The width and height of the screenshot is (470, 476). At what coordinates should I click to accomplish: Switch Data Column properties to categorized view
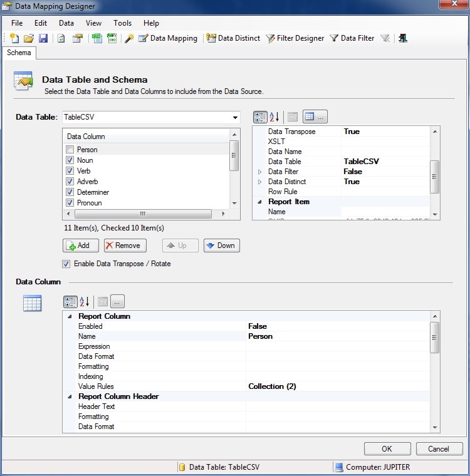click(x=70, y=301)
